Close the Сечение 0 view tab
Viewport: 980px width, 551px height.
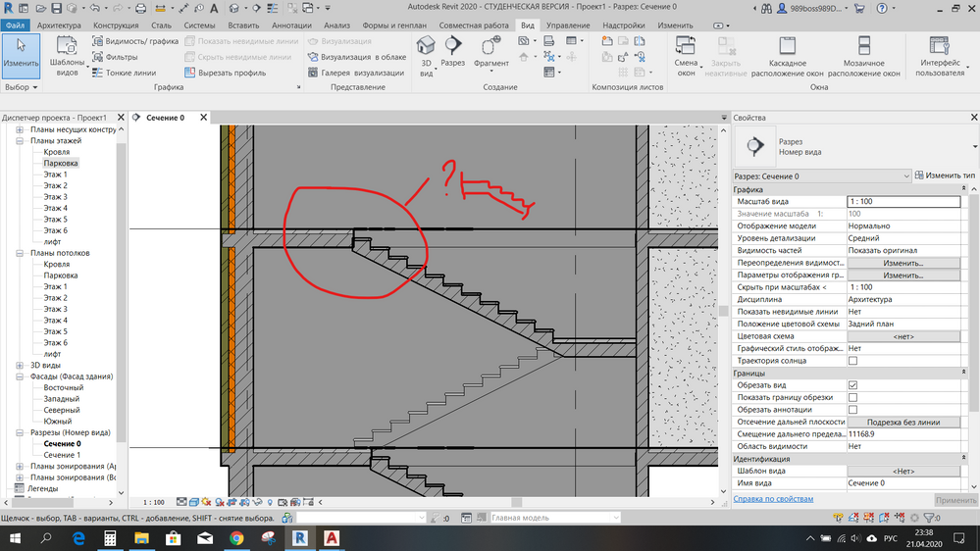coord(203,118)
